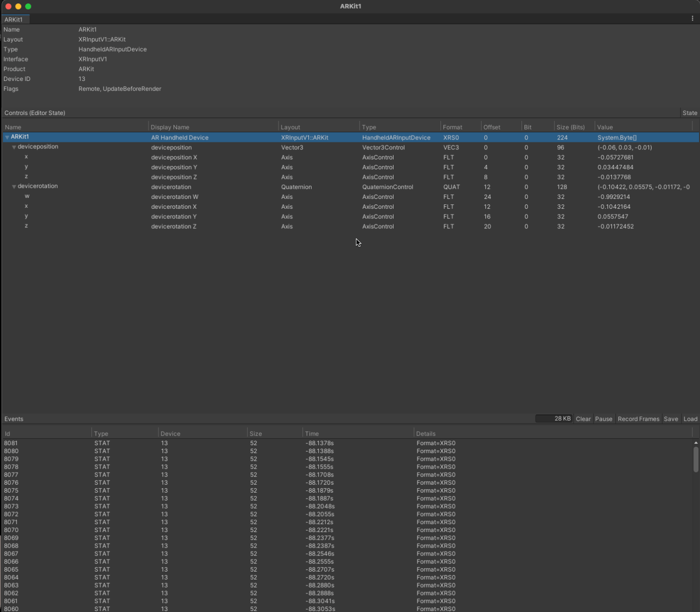Click the Vector3Control type cell
Viewport: 700px width, 612px height.
click(x=383, y=147)
